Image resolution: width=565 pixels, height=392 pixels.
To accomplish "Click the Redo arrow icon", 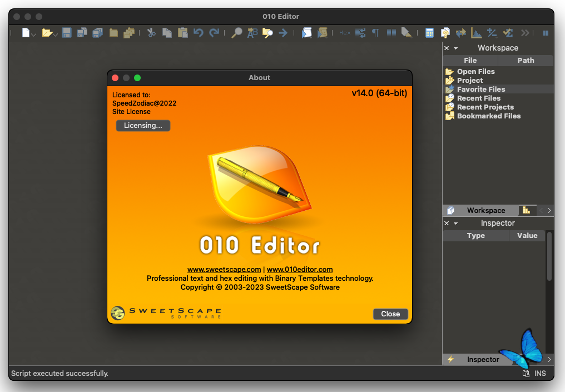I will click(x=214, y=33).
